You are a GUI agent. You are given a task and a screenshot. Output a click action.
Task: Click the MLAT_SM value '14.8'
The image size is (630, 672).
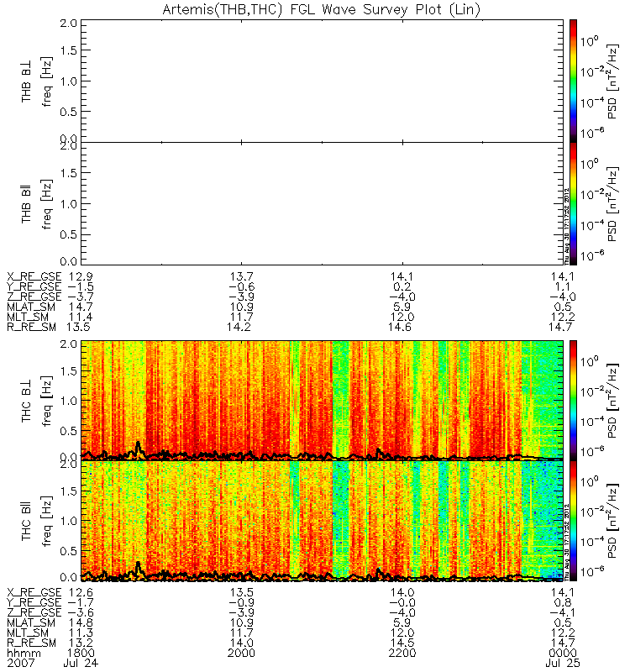point(81,622)
